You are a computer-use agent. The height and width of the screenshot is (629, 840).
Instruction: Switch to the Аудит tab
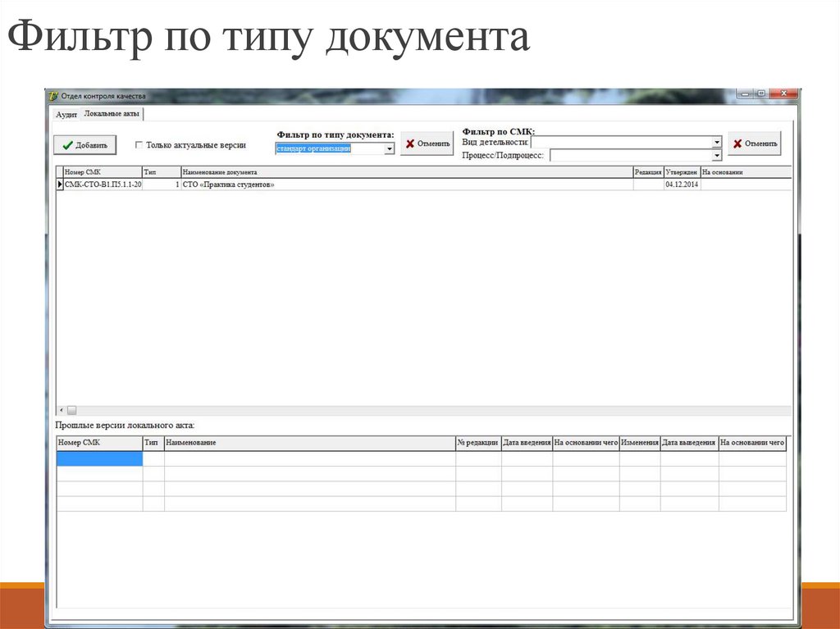coord(66,115)
